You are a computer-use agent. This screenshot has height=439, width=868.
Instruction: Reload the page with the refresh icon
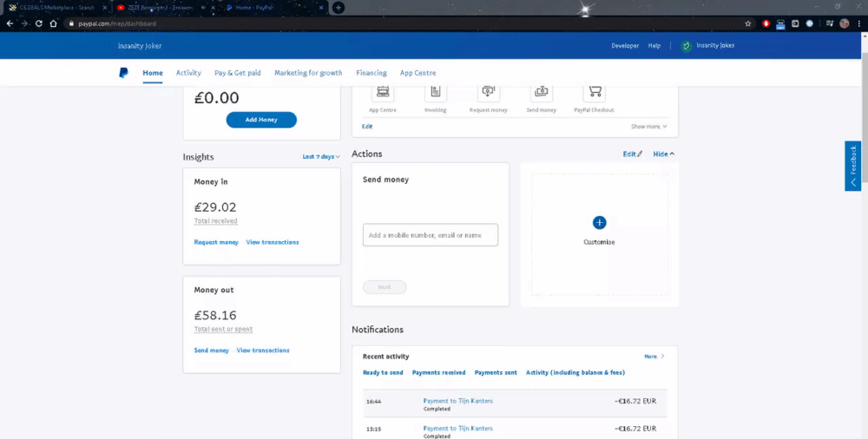[x=39, y=23]
